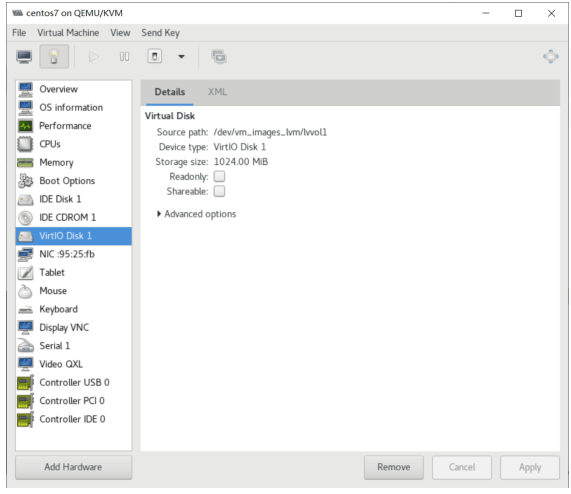This screenshot has height=494, width=571.
Task: Click the Add Hardware button
Action: tap(74, 467)
